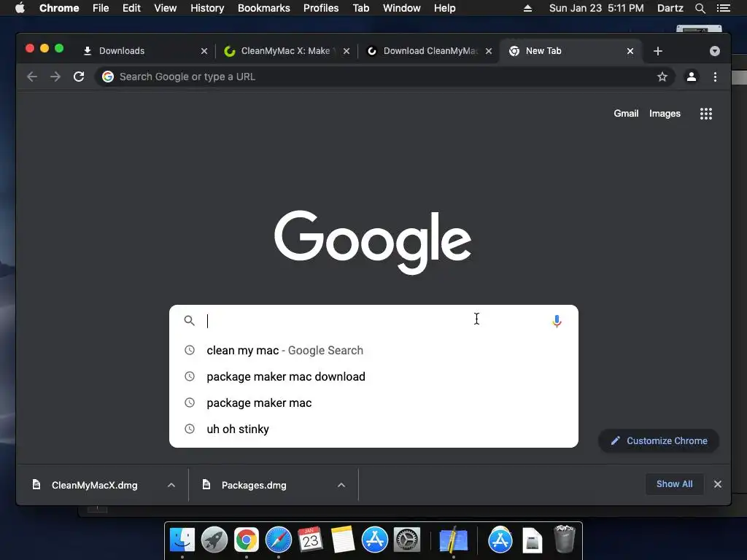The height and width of the screenshot is (560, 747).
Task: Open Notes from the Dock
Action: click(x=343, y=540)
